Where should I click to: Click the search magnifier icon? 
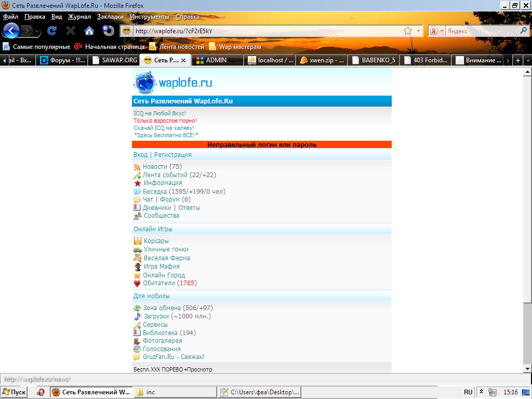[x=524, y=31]
